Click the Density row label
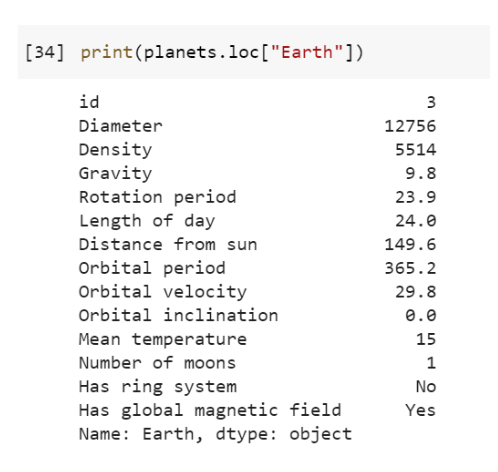 click(115, 150)
